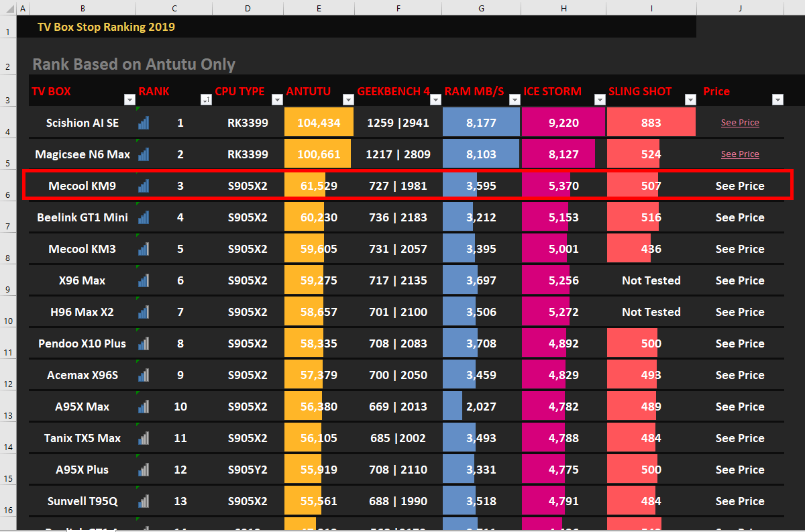This screenshot has width=805, height=532.
Task: Select the Geekbench cell 727 | 1981
Action: tap(398, 186)
